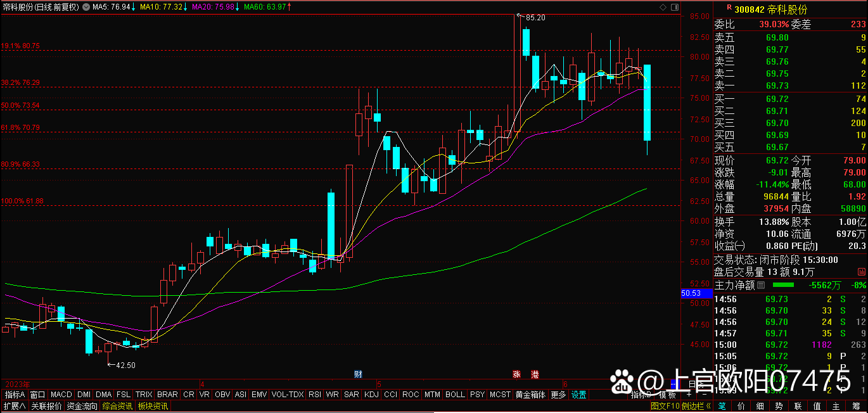
Task: Open the 更多 indicators list
Action: click(x=558, y=395)
